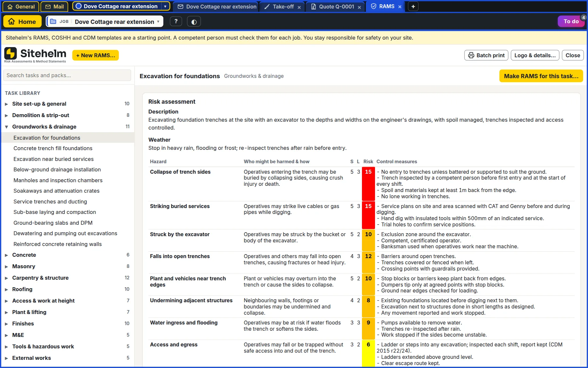Screen dimensions: 588x368
Task: Expand Tools & hazardous work category
Action: (x=68, y=346)
